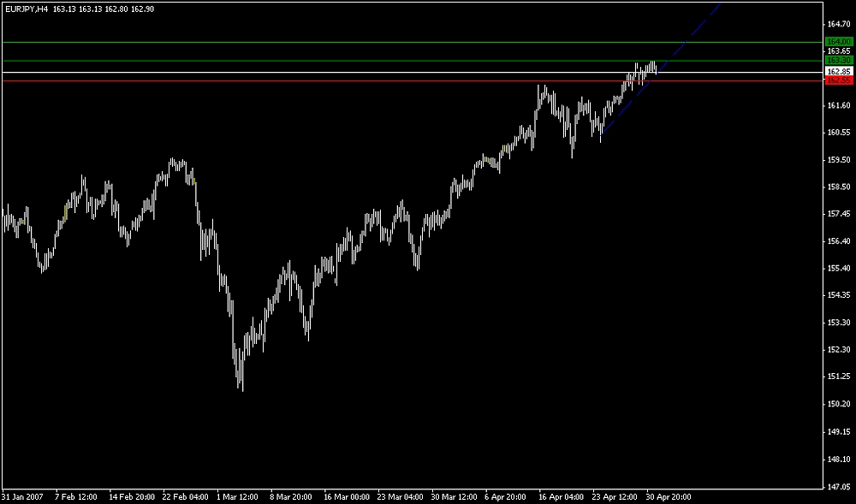Click the 159.50 price axis label

point(839,160)
